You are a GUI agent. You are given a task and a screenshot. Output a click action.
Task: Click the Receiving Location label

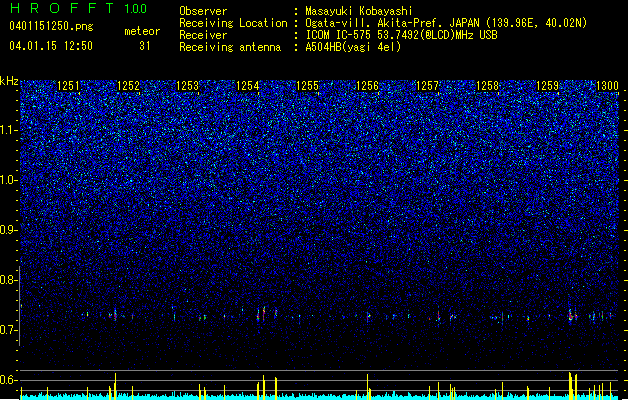pyautogui.click(x=233, y=23)
